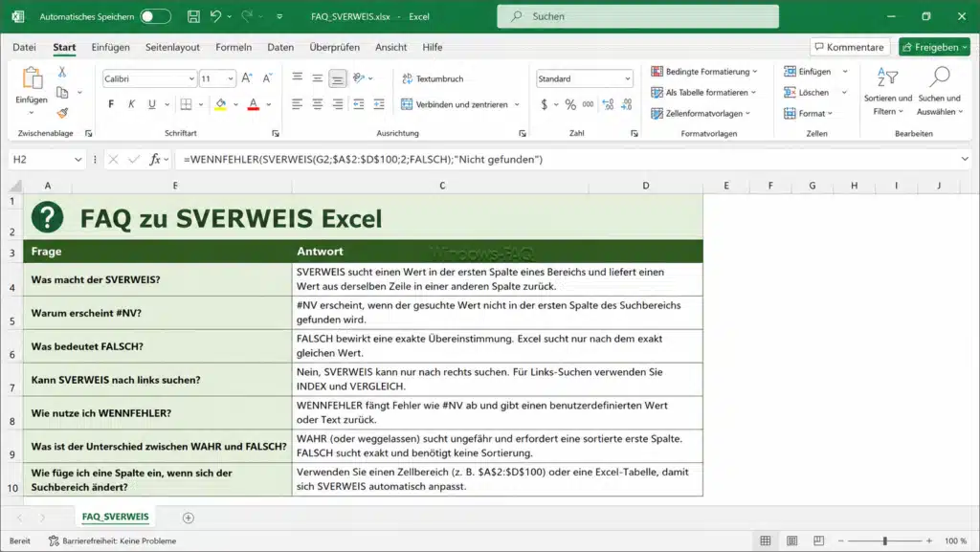
Task: Decrease font size with smaller A icon
Action: point(267,78)
